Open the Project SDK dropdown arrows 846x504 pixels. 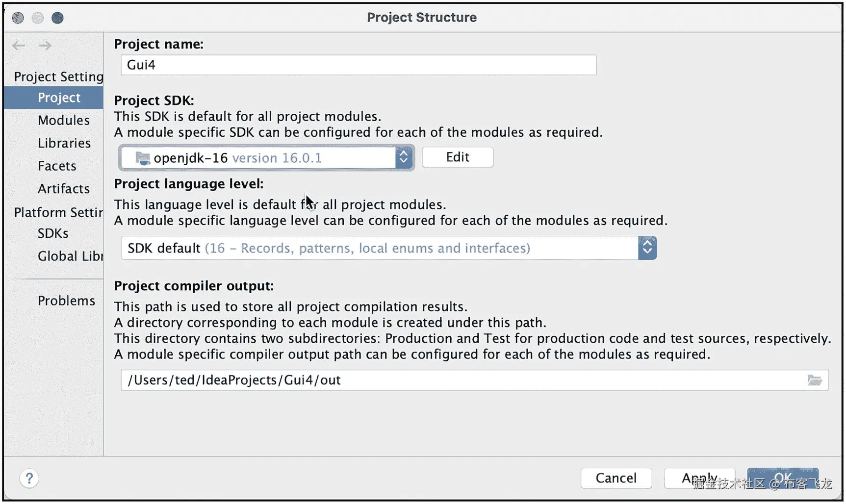point(404,157)
